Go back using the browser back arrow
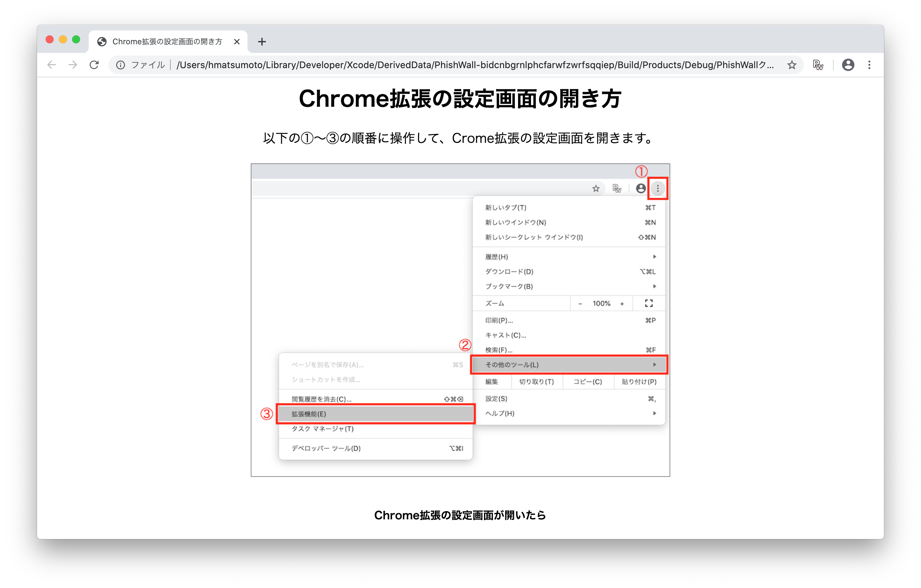 [52, 65]
